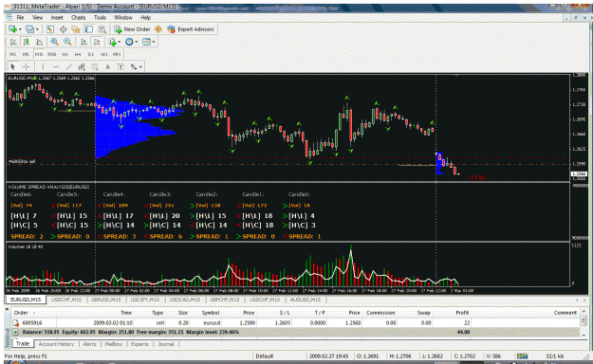Switch chart to line chart type

[x=39, y=42]
